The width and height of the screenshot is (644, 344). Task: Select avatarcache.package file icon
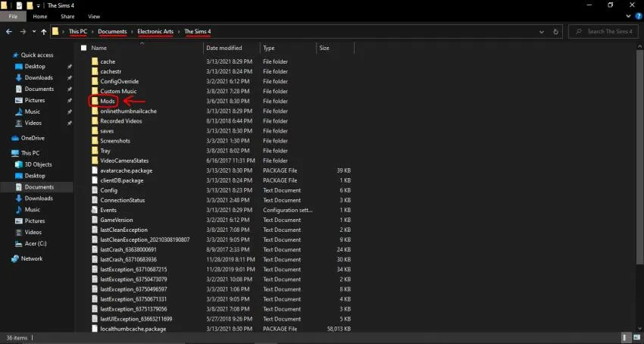point(95,170)
